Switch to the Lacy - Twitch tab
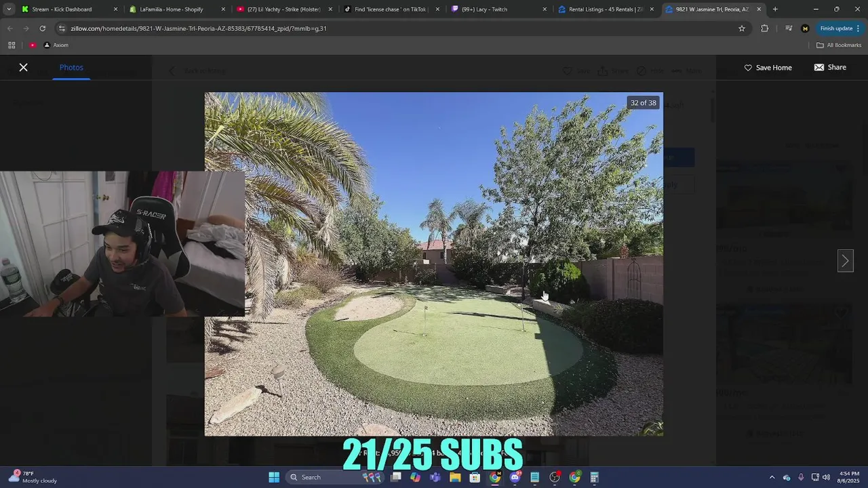Image resolution: width=868 pixels, height=488 pixels. [484, 9]
